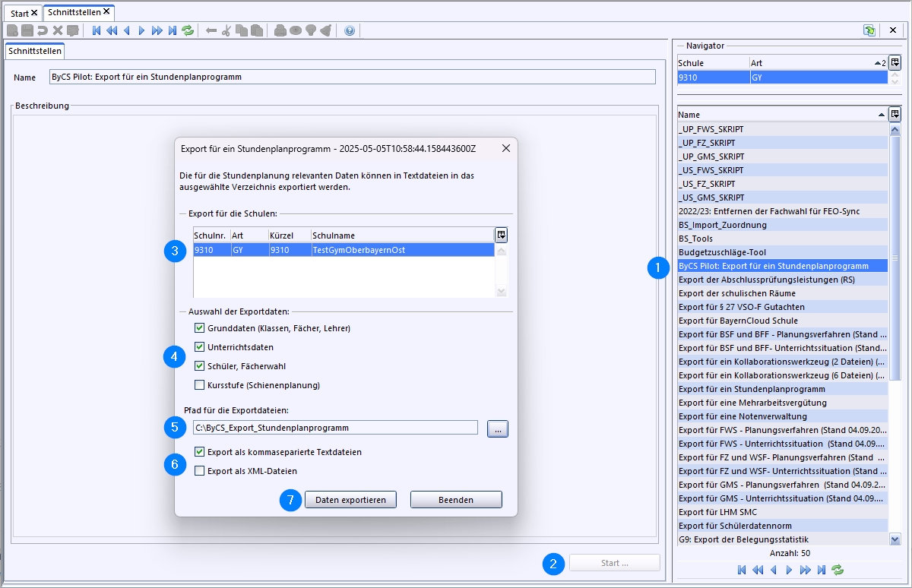Browse export path with the ... button
Viewport: 912px width, 588px height.
pos(498,429)
